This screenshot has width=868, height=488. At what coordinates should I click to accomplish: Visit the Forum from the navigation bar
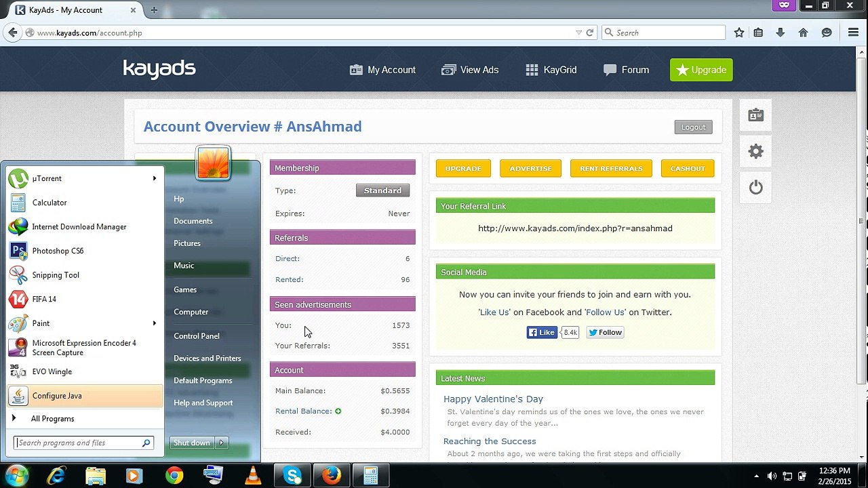point(626,70)
